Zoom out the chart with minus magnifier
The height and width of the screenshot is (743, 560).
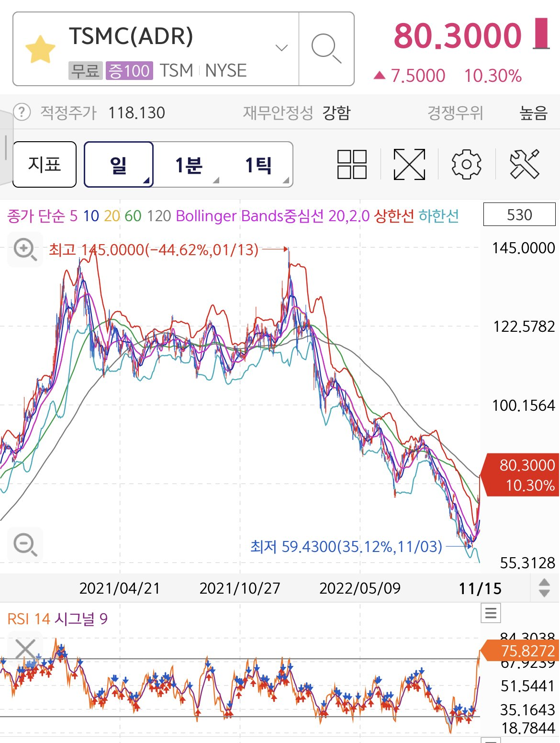point(25,545)
